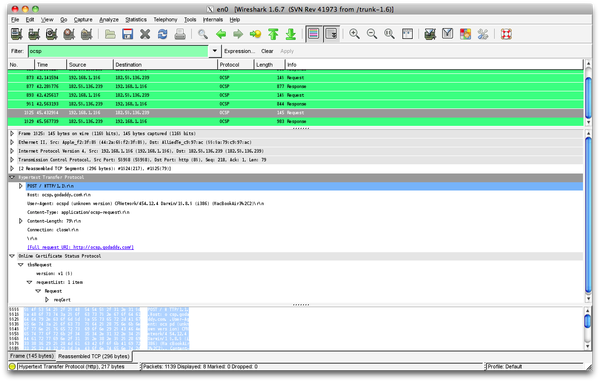Jump to the first packet icon
Image resolution: width=600 pixels, height=382 pixels.
coord(273,34)
